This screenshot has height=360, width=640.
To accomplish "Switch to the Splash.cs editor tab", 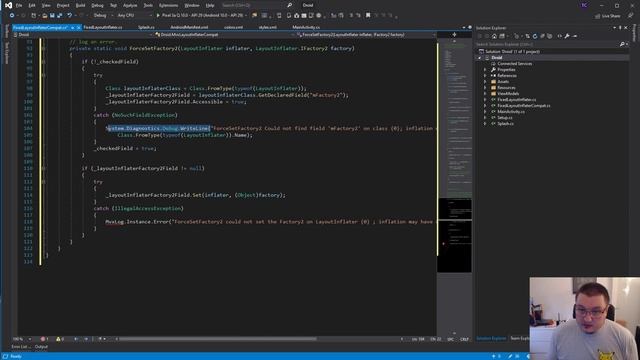I will click(146, 27).
